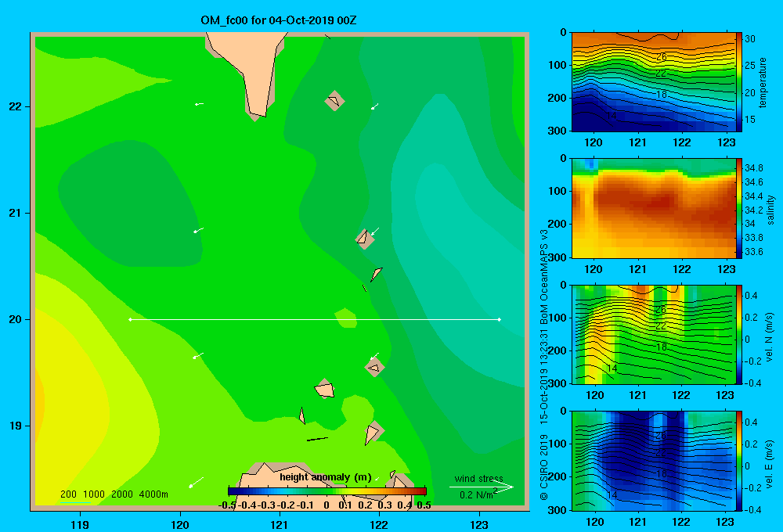
Task: Click the 34.8 tick on salinity scale
Action: 753,167
